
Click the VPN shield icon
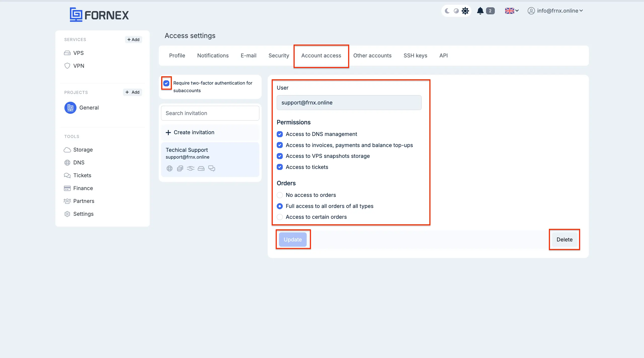pyautogui.click(x=67, y=66)
